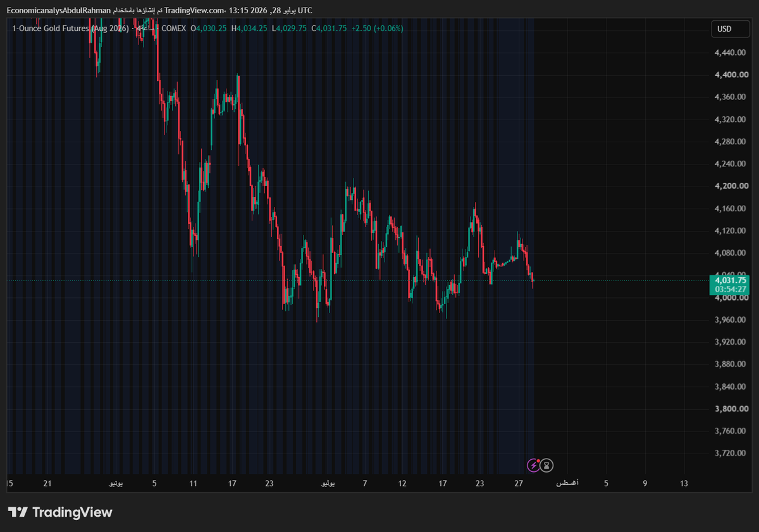Viewport: 759px width, 532px height.
Task: Click the 27 date label on time axis
Action: pos(519,483)
